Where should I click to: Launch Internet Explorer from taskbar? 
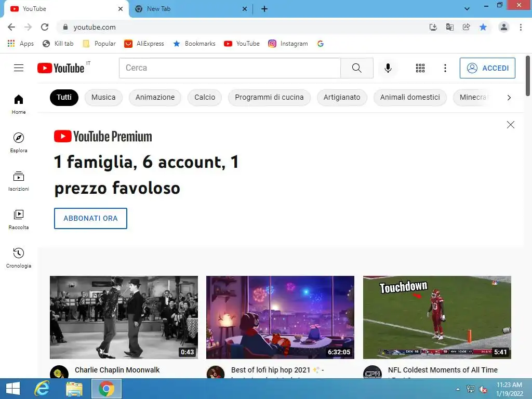coord(42,389)
